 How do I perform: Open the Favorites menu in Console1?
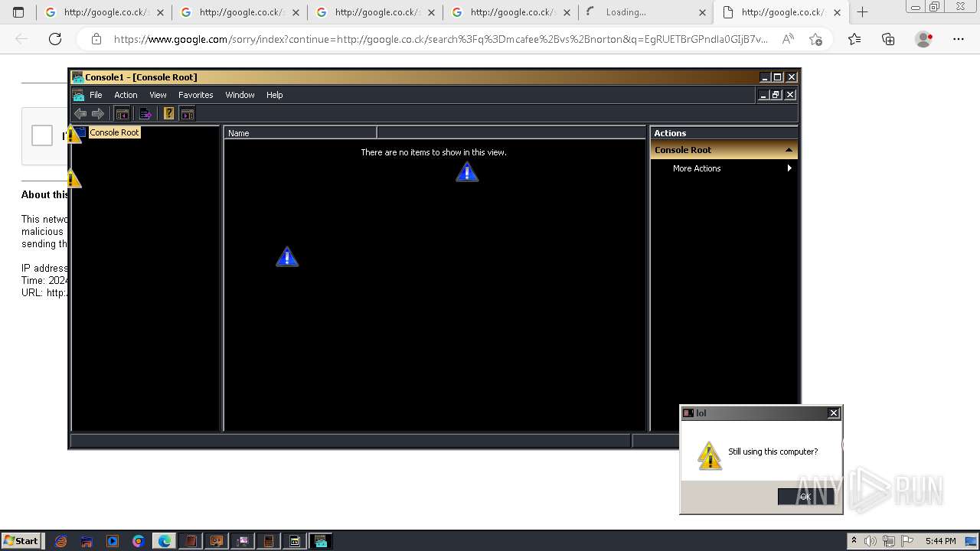(x=196, y=95)
